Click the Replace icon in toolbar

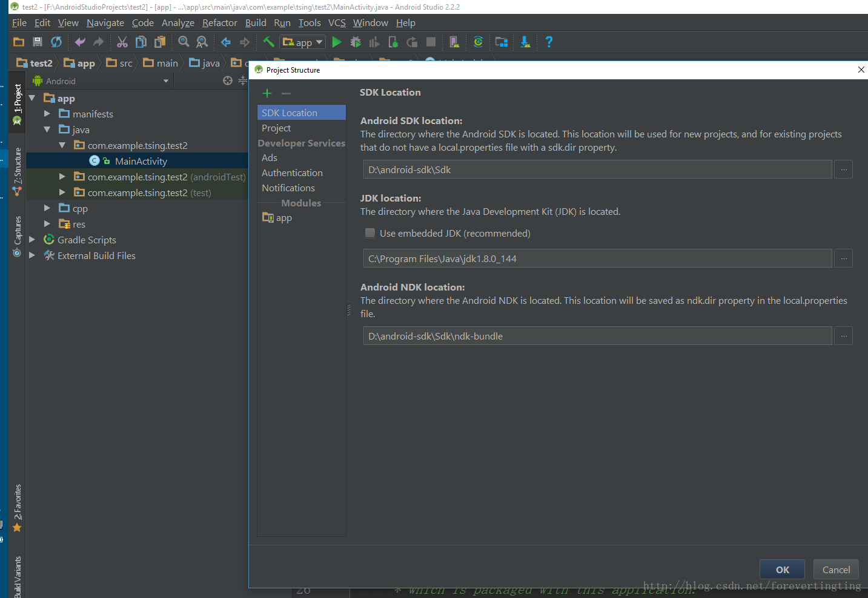(x=202, y=42)
